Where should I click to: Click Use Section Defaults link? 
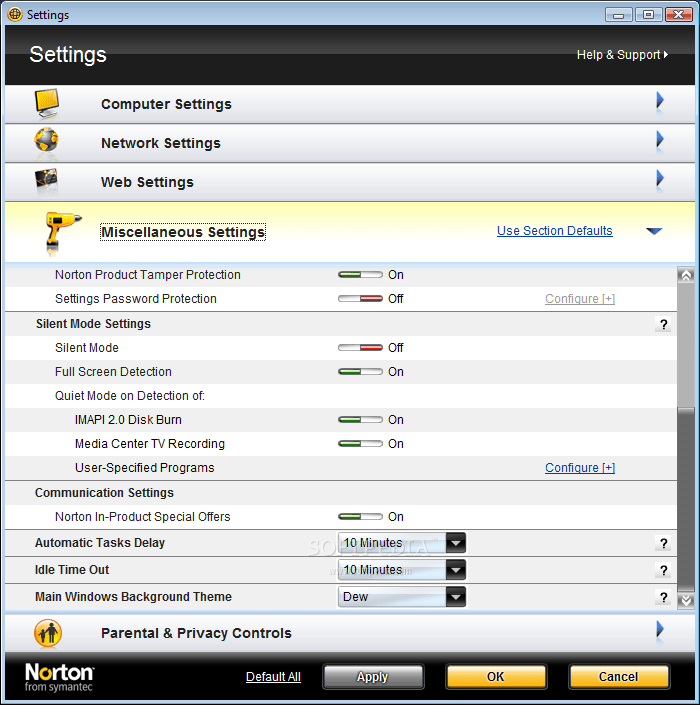[554, 231]
